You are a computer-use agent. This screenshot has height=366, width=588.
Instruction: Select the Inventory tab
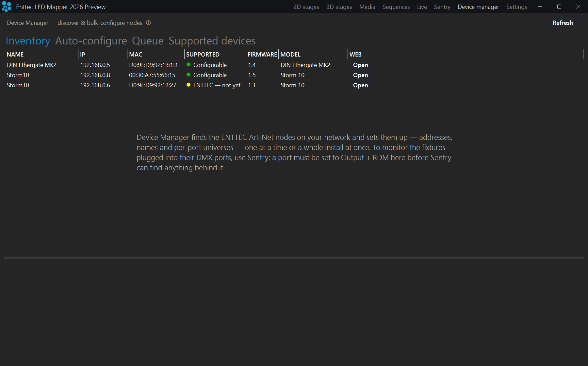pyautogui.click(x=28, y=41)
